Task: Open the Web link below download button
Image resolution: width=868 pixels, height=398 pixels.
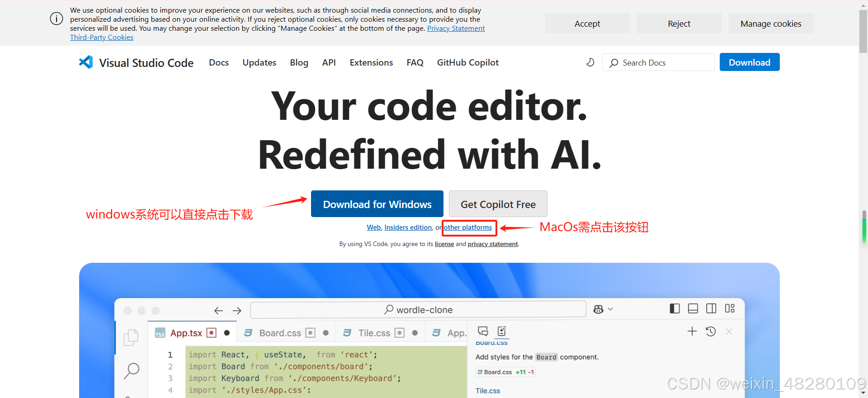Action: click(374, 227)
